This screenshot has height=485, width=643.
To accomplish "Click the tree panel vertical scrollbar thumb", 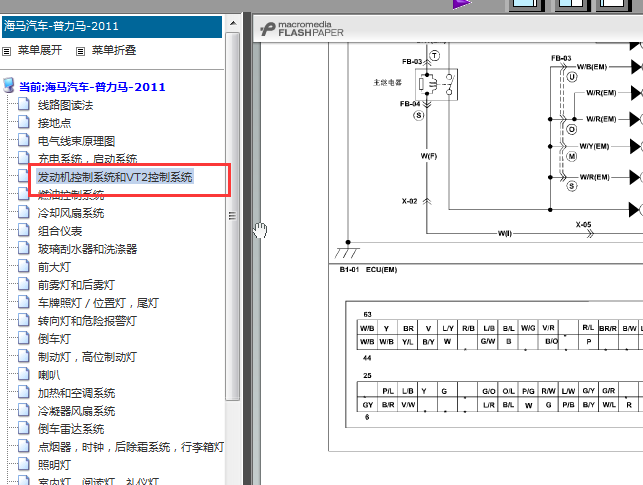I will click(233, 216).
